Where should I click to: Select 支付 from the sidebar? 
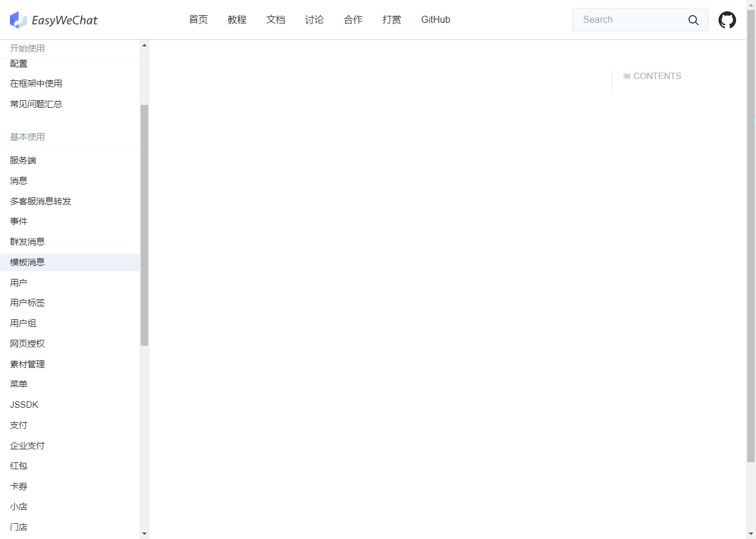(18, 425)
